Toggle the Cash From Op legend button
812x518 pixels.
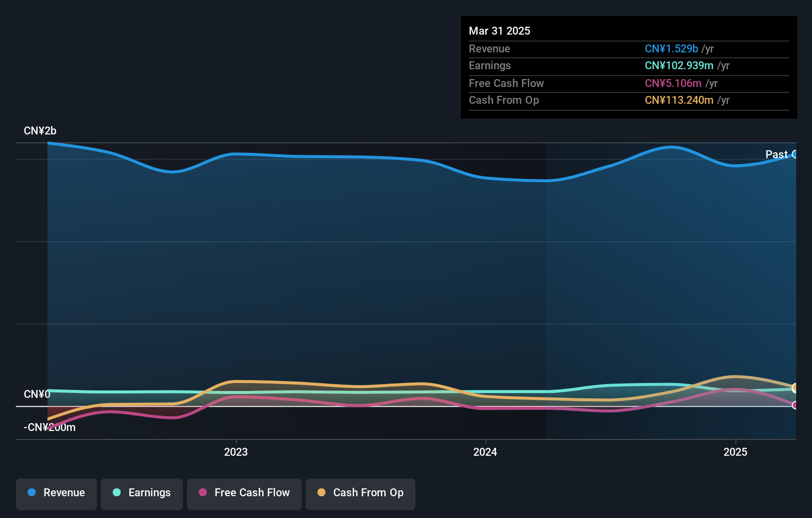361,494
